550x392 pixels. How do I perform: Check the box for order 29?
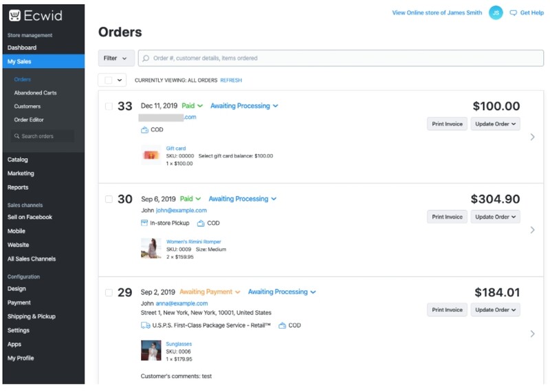[109, 293]
